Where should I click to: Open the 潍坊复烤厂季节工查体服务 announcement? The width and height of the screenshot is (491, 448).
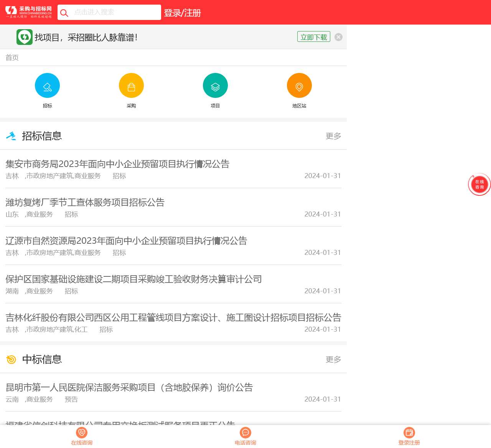click(85, 202)
